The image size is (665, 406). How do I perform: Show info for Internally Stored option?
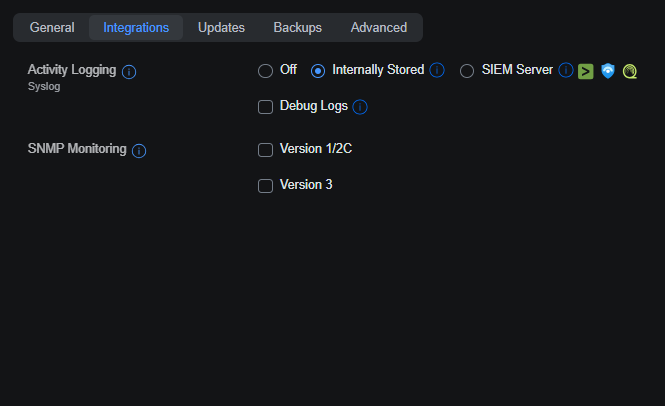pyautogui.click(x=437, y=70)
